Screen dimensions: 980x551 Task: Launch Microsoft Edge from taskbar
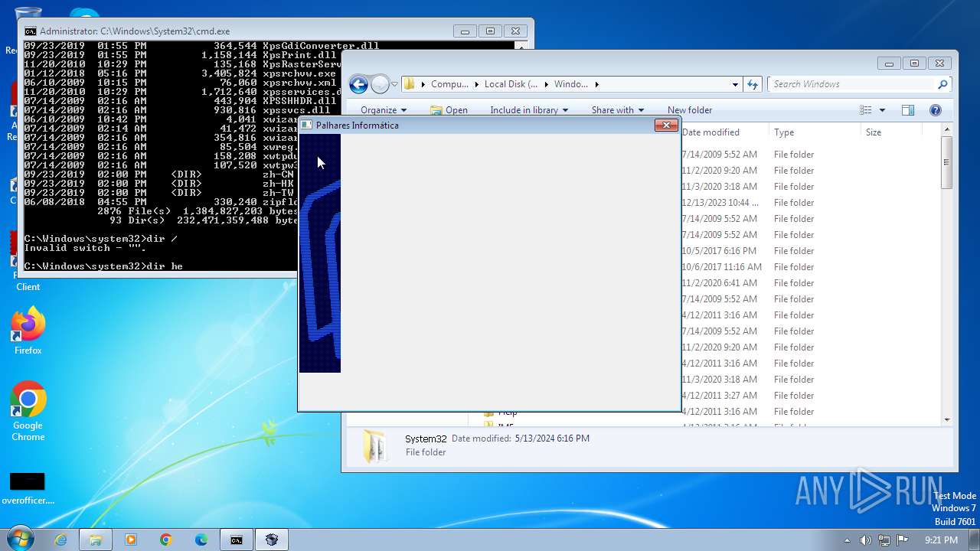point(201,540)
